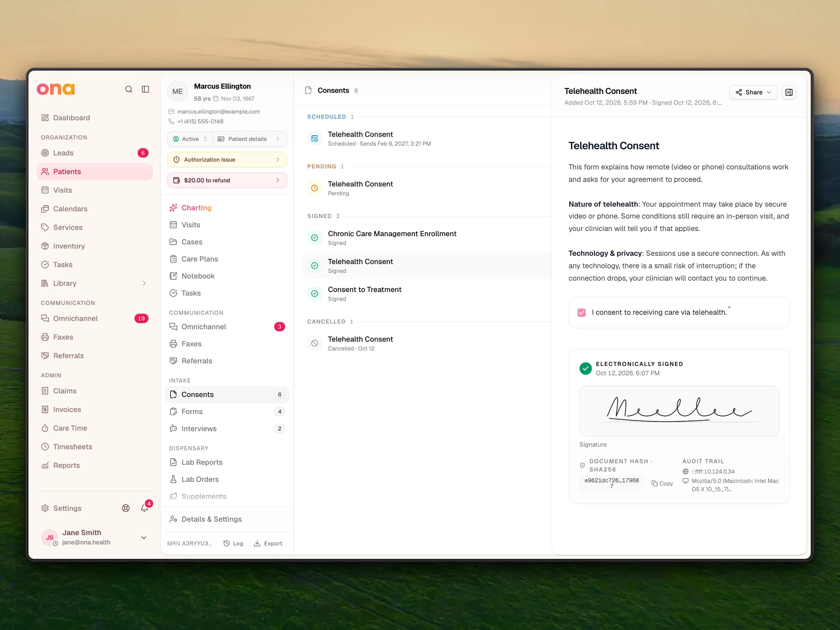Click the phone icon beside +1 (415) 555-0148
The image size is (840, 630).
pyautogui.click(x=171, y=122)
